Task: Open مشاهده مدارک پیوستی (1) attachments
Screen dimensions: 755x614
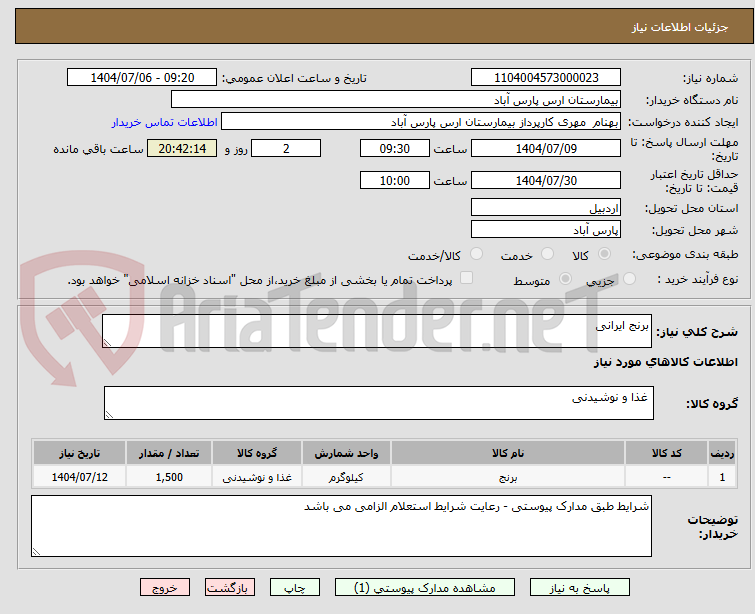Action: 425,588
